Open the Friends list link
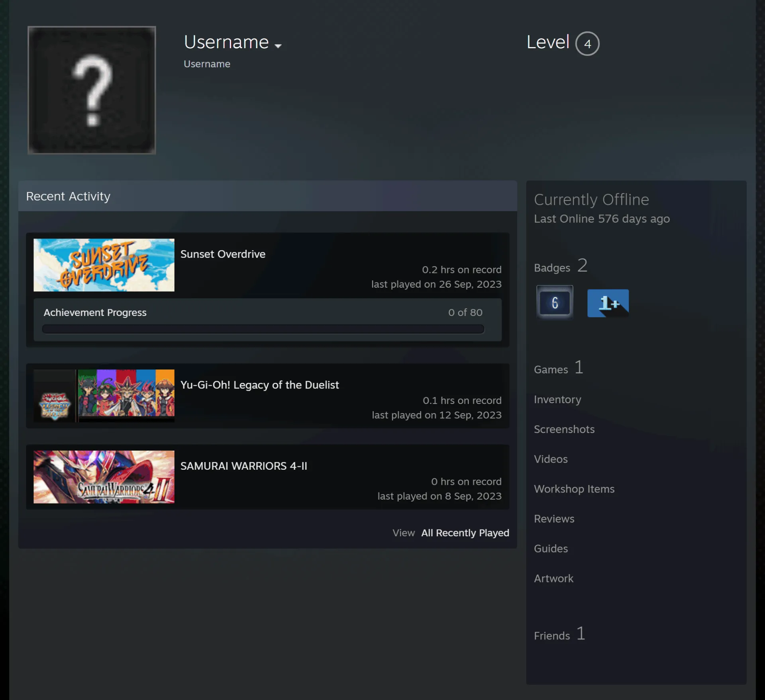This screenshot has height=700, width=765. 560,634
